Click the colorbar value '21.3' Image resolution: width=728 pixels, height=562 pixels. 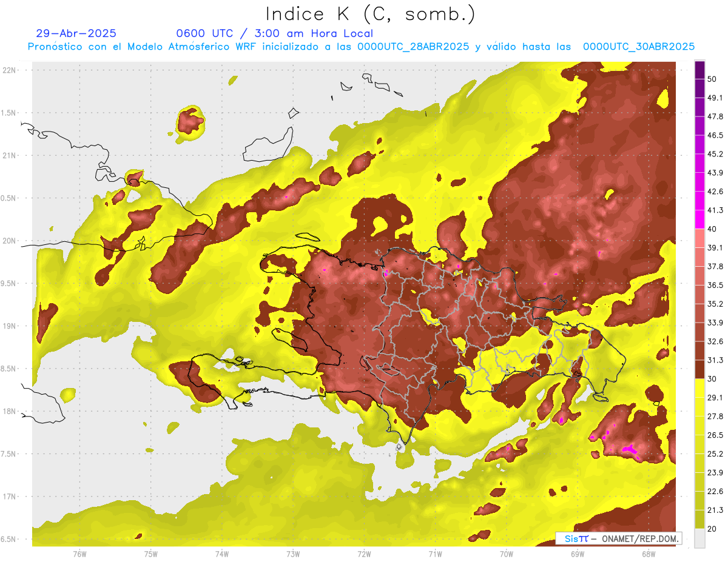(x=715, y=510)
